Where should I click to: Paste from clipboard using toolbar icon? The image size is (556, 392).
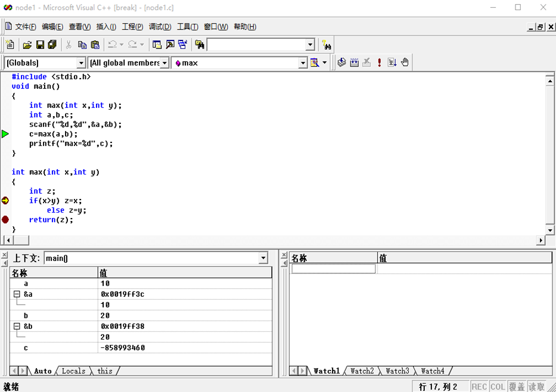95,45
